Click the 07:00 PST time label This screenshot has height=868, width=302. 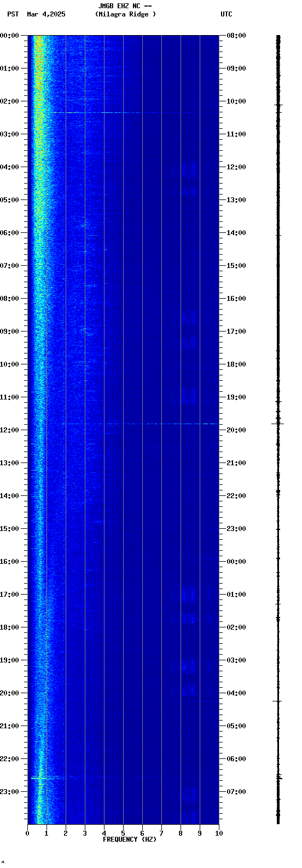point(10,266)
